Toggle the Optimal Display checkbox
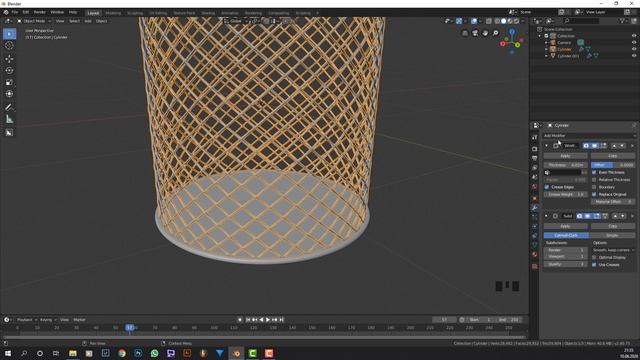Viewport: 640px width, 360px height. [594, 257]
